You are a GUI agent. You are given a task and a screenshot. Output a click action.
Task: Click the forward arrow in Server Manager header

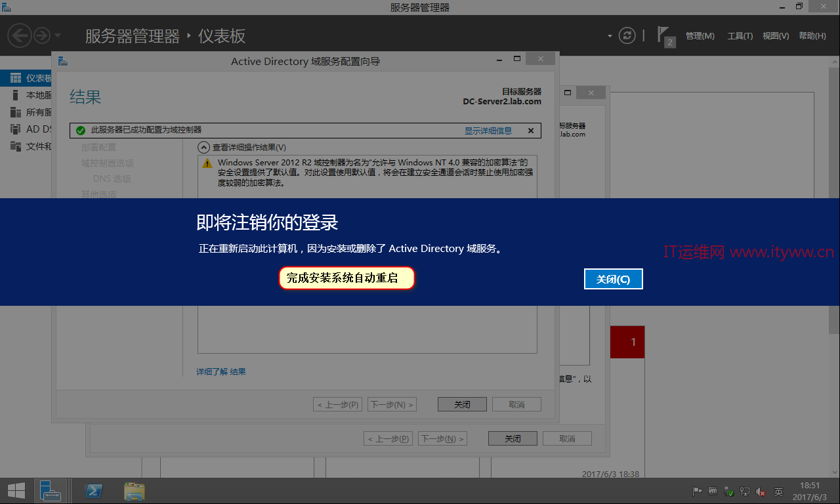tap(42, 35)
